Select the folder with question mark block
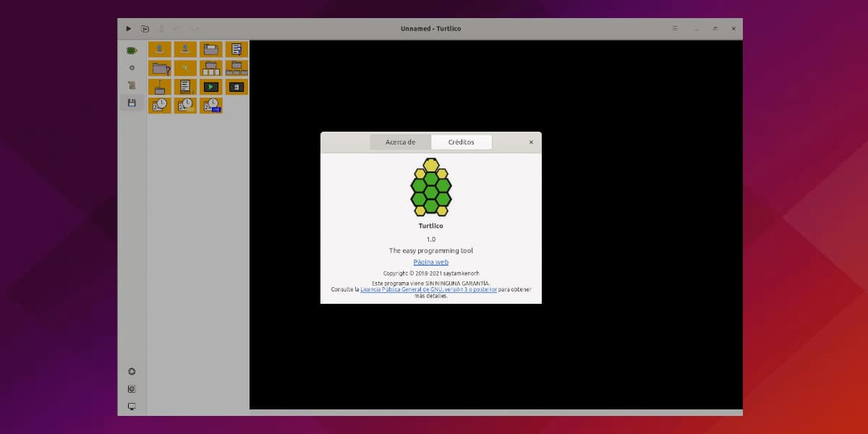Image resolution: width=868 pixels, height=434 pixels. (160, 68)
